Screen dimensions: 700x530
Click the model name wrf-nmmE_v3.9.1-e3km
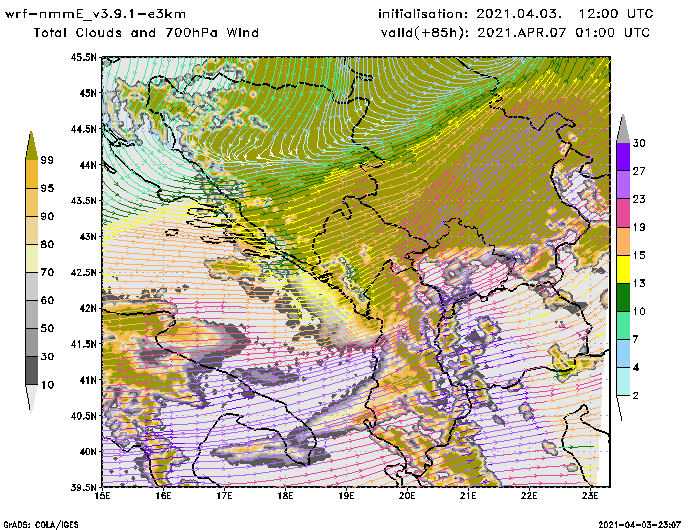95,14
